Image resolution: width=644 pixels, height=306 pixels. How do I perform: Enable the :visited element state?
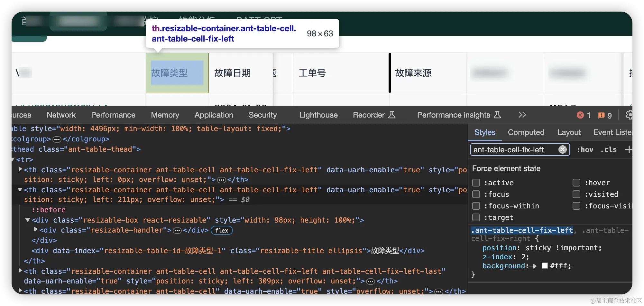576,194
